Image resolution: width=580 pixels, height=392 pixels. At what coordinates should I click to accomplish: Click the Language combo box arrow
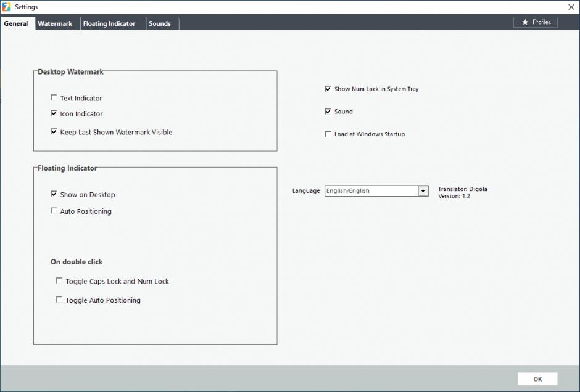pos(423,190)
